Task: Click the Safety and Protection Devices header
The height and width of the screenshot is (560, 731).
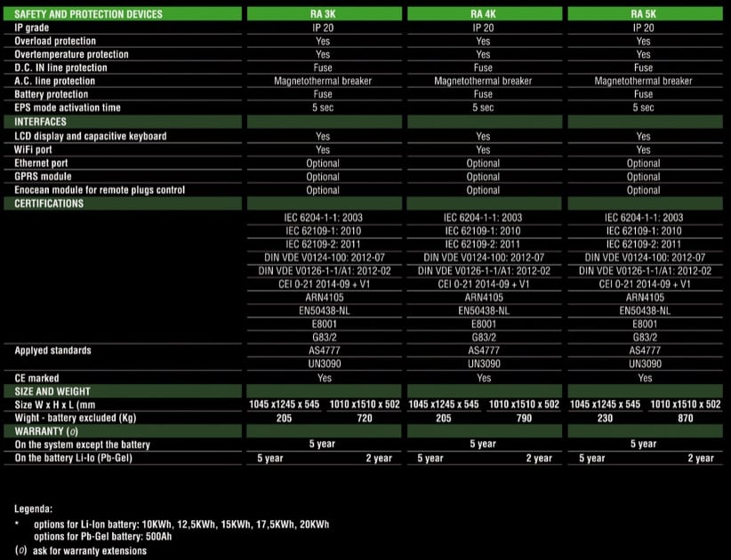Action: (89, 14)
